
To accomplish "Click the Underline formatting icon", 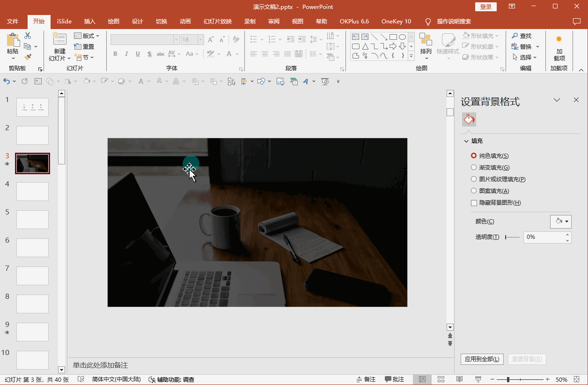I will pos(138,54).
